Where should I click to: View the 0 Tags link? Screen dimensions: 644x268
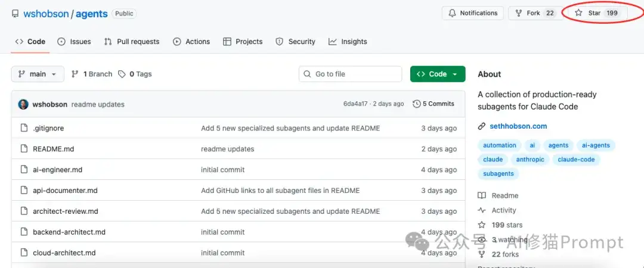pos(135,74)
